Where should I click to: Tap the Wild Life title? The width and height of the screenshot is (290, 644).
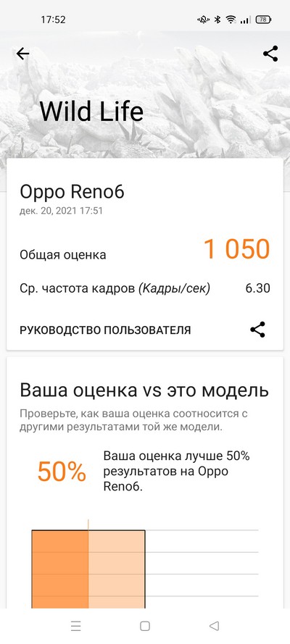pos(91,111)
